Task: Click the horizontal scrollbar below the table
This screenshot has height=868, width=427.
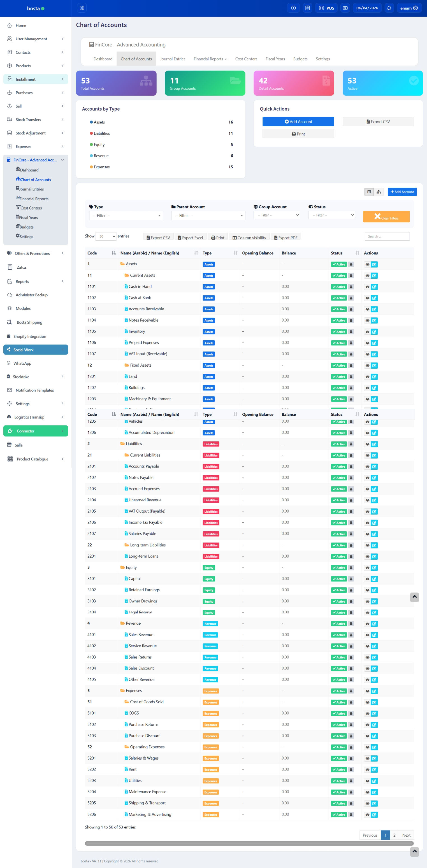Action: click(x=249, y=843)
